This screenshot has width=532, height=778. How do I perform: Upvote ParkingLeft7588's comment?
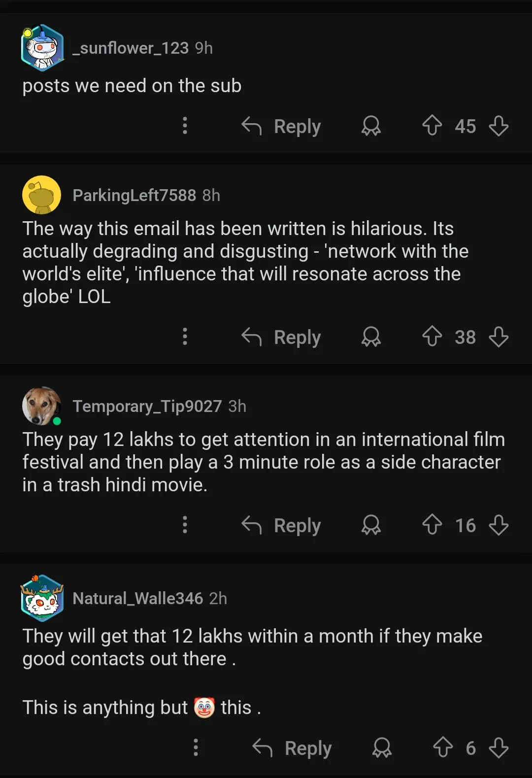pos(432,337)
